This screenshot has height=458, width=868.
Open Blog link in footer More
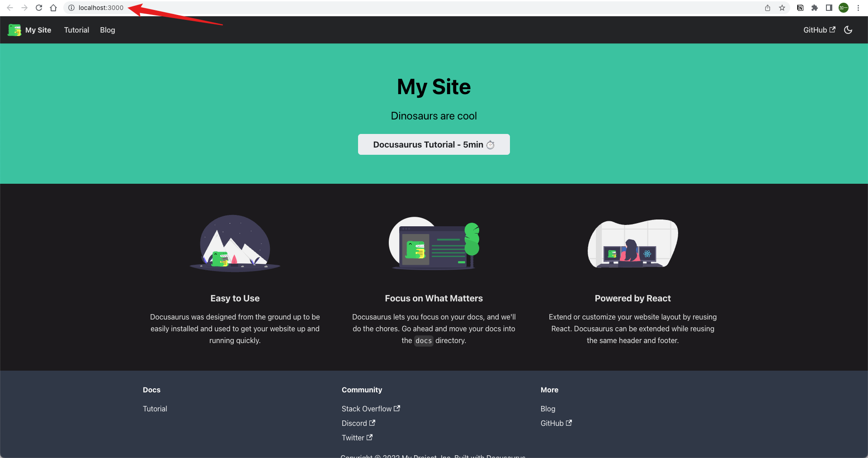[548, 409]
